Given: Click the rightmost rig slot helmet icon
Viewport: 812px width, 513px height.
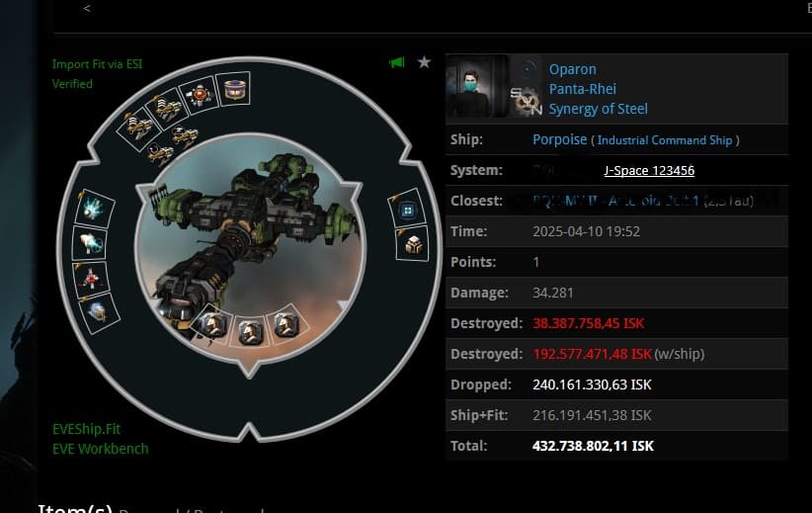Looking at the screenshot, I should [x=286, y=324].
